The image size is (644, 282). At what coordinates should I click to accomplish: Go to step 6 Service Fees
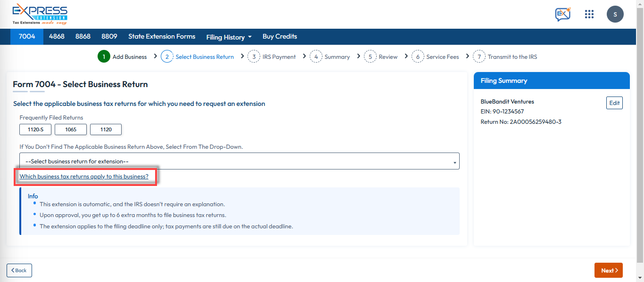point(435,56)
